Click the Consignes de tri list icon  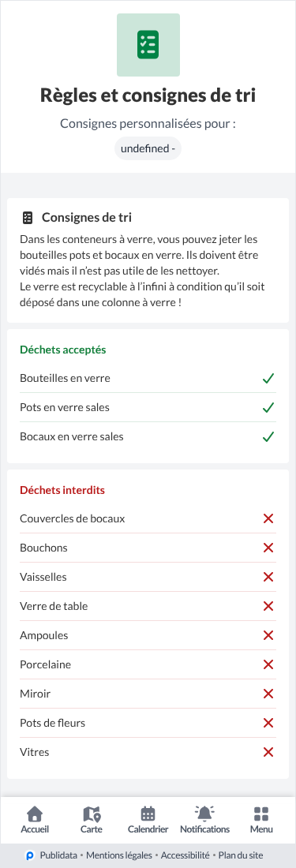[28, 218]
